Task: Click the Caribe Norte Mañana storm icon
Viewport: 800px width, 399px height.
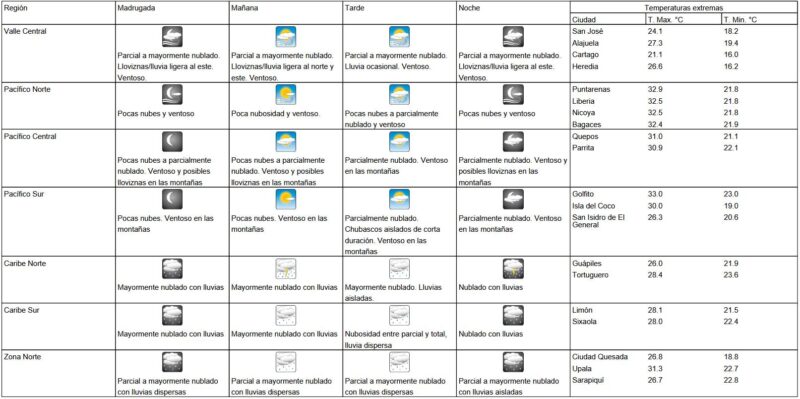Action: (286, 268)
